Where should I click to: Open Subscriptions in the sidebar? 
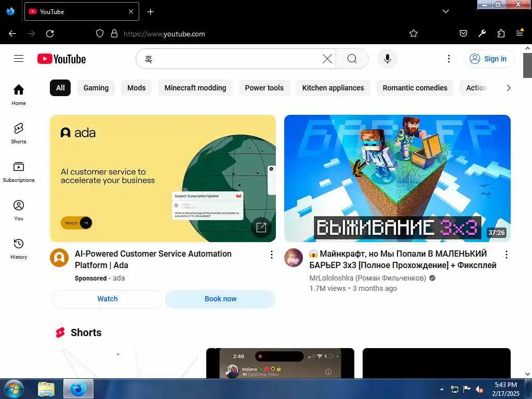[x=19, y=172]
